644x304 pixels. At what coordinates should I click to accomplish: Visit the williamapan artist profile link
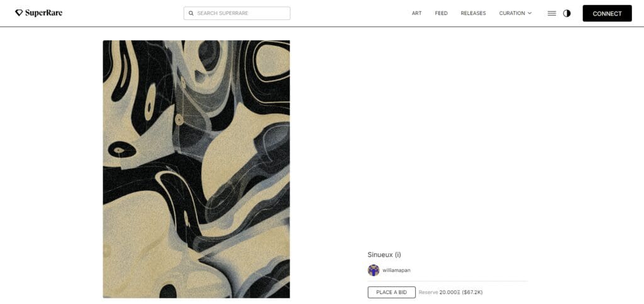[396, 270]
